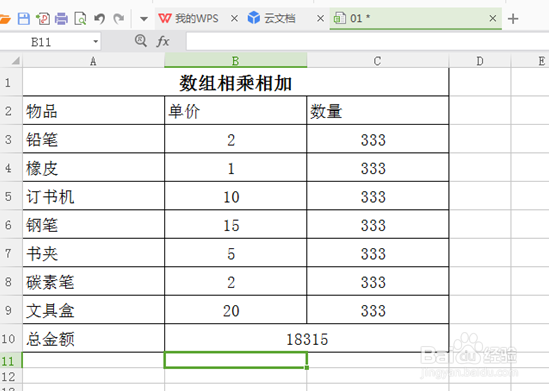Click the 碳素笔 cell
This screenshot has height=391, width=549.
[x=93, y=282]
